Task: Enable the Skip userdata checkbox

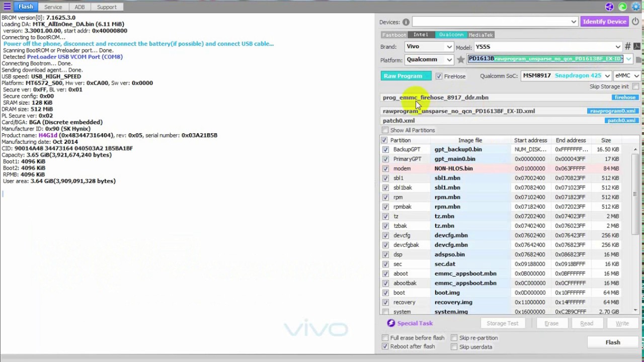Action: [454, 347]
